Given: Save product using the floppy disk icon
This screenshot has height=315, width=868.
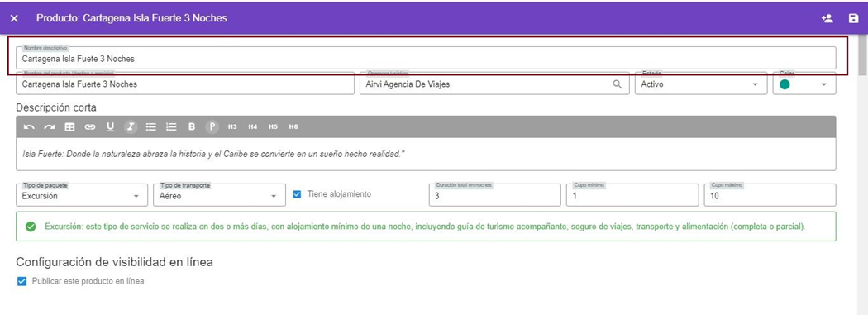Looking at the screenshot, I should pyautogui.click(x=853, y=18).
